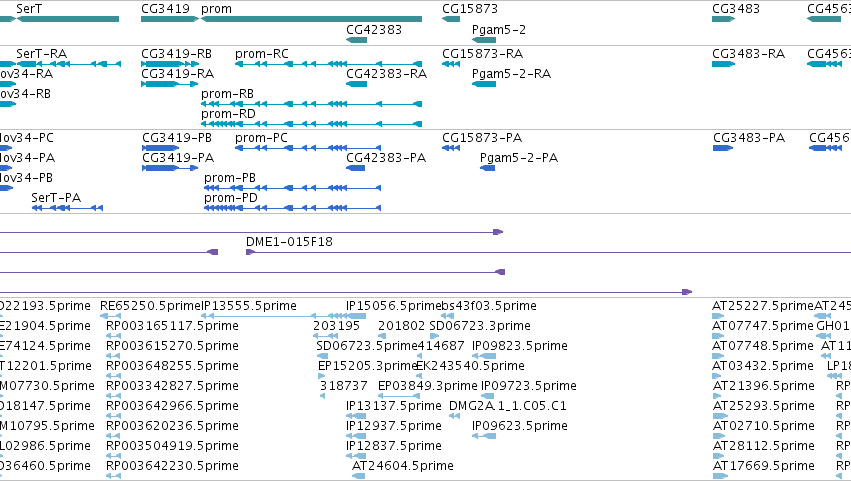This screenshot has width=851, height=481.
Task: Click the prom-RB transcript
Action: 312,104
